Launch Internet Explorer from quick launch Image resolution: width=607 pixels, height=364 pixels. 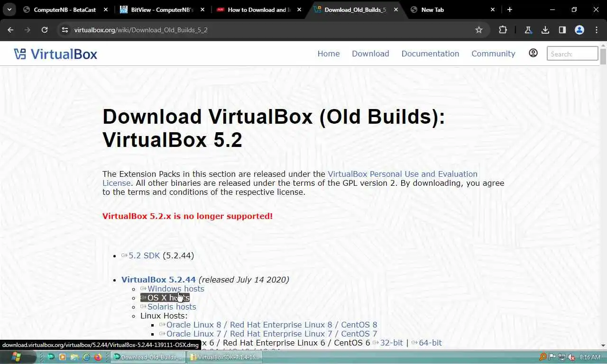point(86,357)
